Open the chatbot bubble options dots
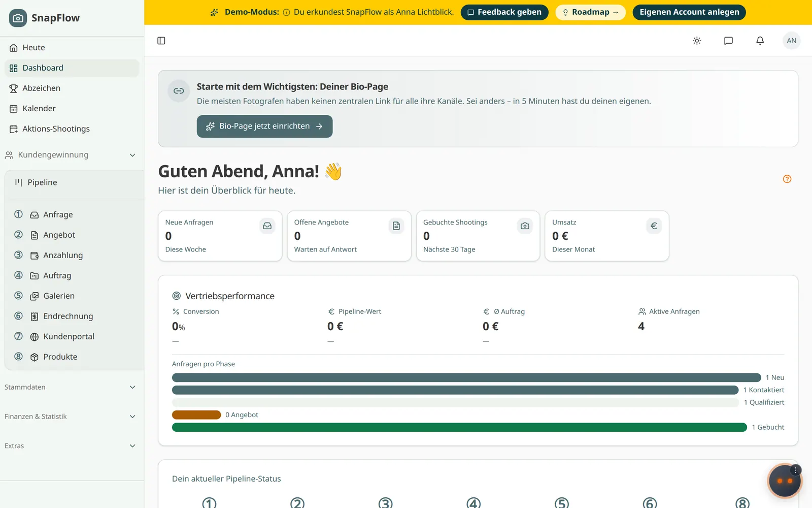Screen dimensions: 812x508 point(796,470)
